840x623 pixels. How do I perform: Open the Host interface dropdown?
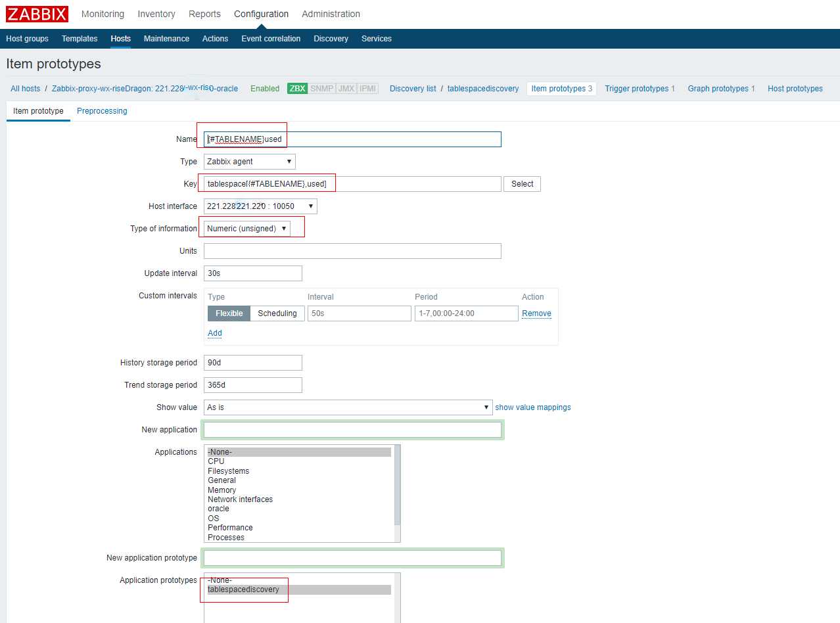point(260,206)
